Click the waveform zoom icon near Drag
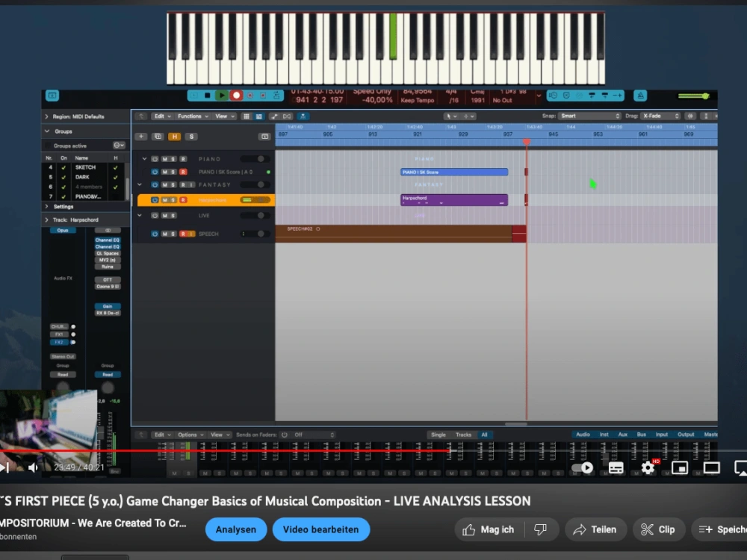 (690, 116)
